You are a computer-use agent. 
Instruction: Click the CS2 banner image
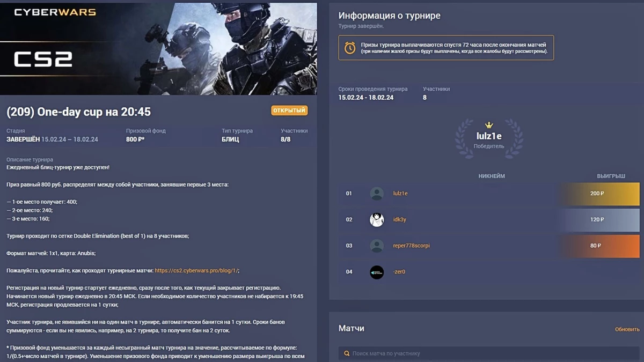pos(158,48)
